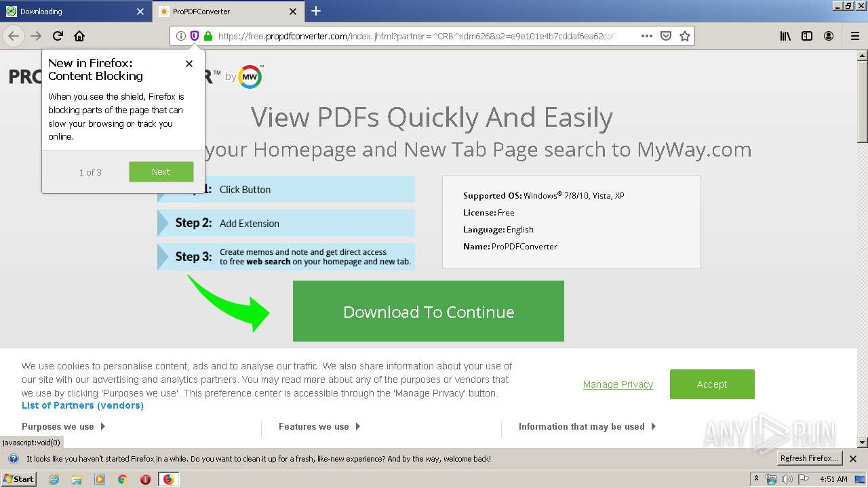The width and height of the screenshot is (868, 488).
Task: Expand Features we use section
Action: click(319, 426)
